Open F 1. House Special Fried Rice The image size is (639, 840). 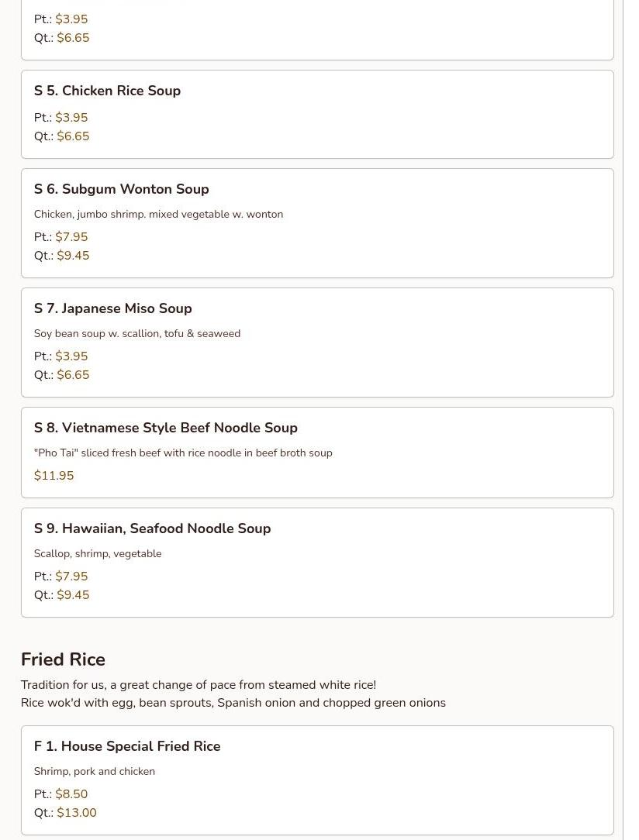coord(126,746)
